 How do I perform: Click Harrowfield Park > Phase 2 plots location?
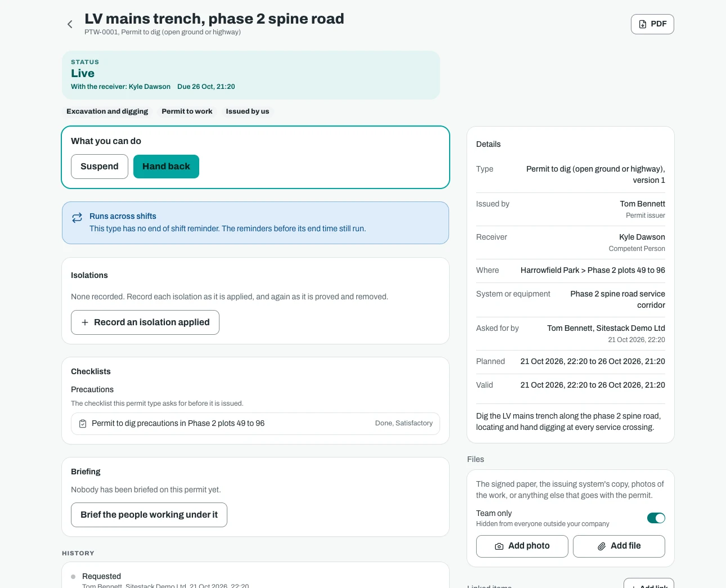(593, 270)
